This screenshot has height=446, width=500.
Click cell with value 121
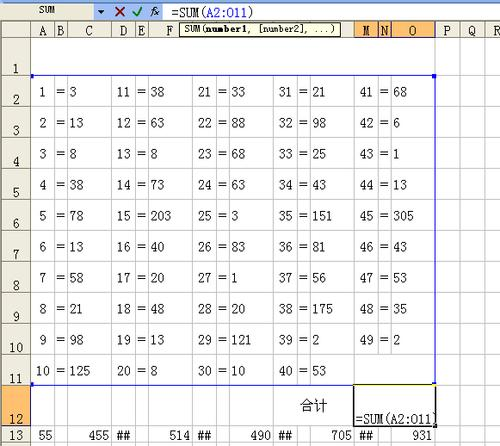tap(251, 340)
